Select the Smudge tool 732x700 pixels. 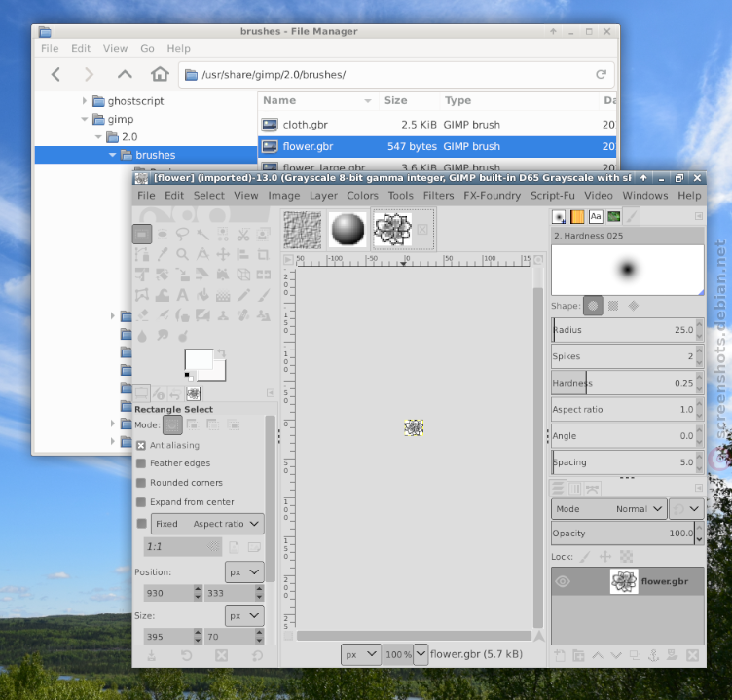click(x=163, y=336)
